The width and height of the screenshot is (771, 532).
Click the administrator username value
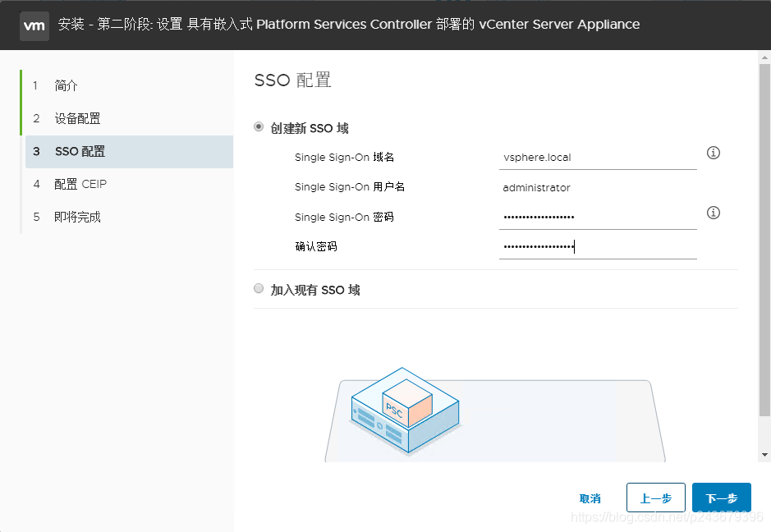pyautogui.click(x=536, y=188)
